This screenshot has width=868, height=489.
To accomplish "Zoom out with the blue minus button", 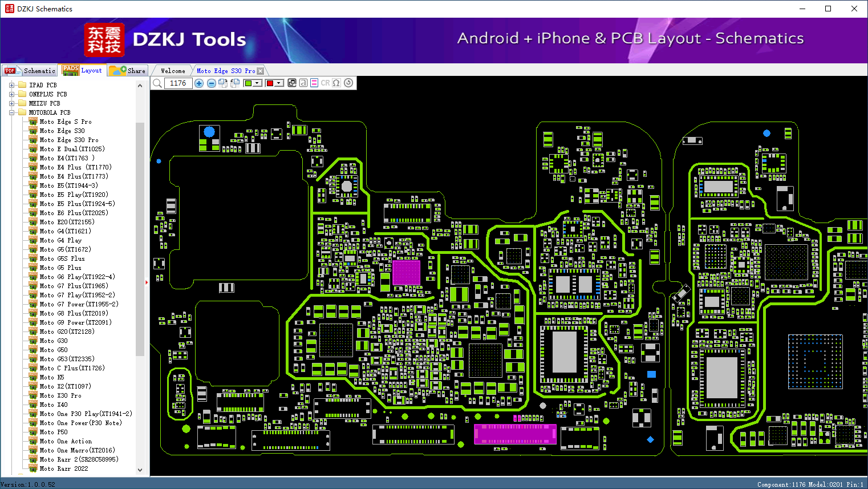I will 212,83.
